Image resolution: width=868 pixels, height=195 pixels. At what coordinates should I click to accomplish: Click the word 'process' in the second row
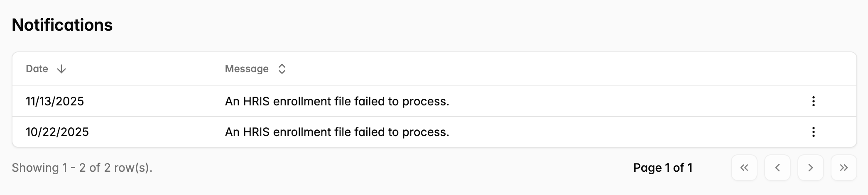(x=425, y=132)
